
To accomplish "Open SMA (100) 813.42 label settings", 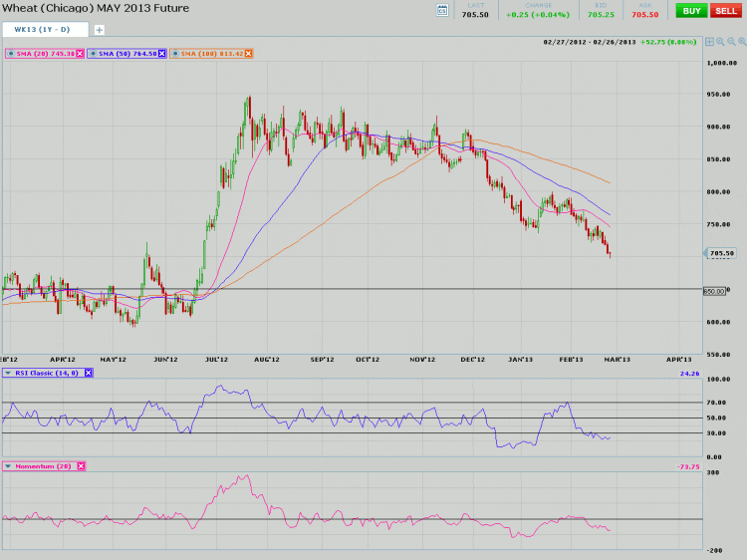I will click(211, 54).
